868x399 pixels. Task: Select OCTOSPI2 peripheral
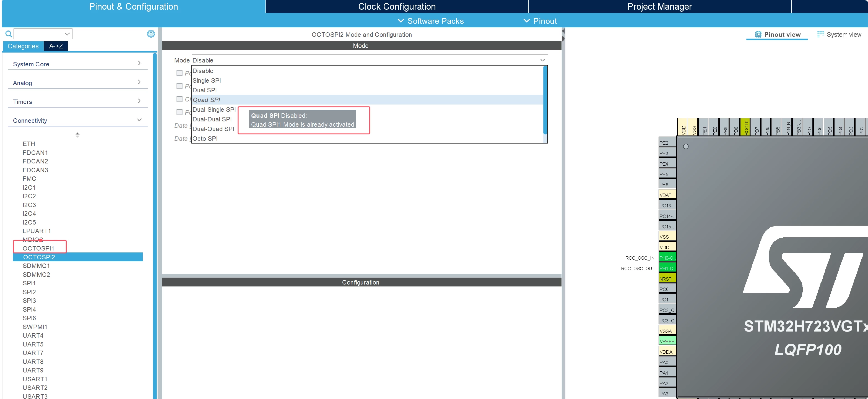point(78,257)
